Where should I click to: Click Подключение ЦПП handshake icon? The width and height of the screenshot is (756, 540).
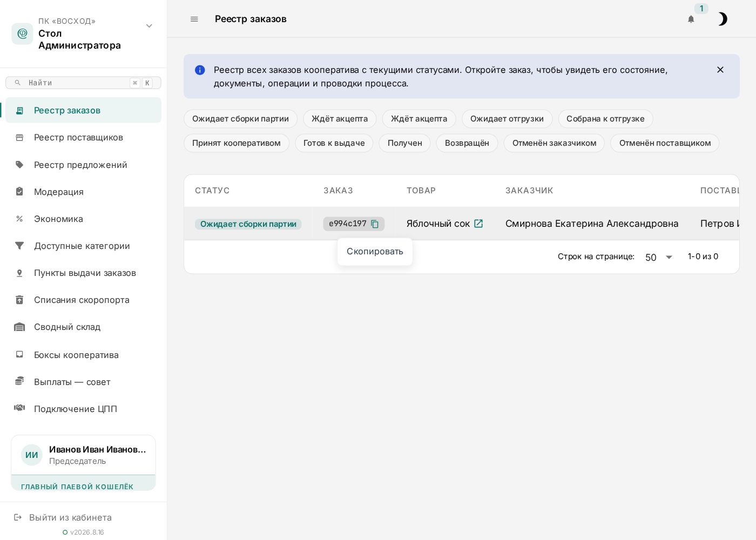[x=19, y=408]
